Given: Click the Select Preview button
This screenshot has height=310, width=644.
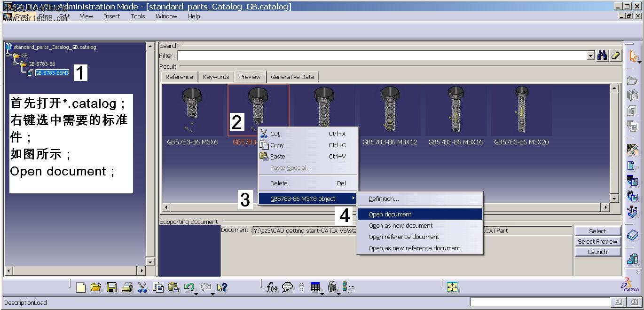Looking at the screenshot, I should pos(597,241).
